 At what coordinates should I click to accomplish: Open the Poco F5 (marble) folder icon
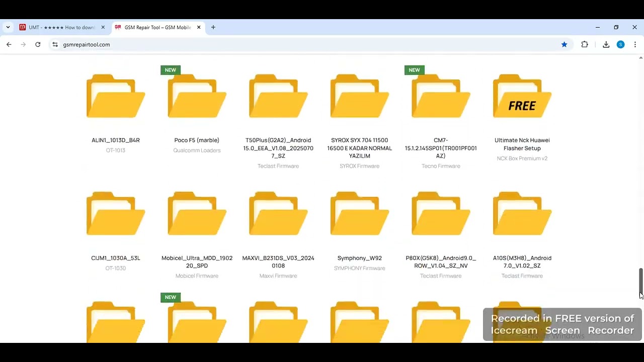(197, 96)
